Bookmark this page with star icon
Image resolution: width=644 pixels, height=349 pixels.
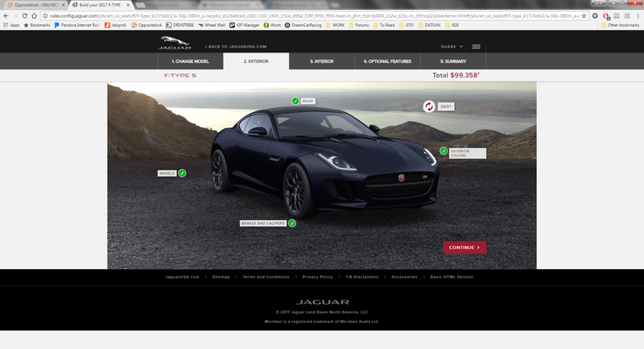click(x=584, y=16)
